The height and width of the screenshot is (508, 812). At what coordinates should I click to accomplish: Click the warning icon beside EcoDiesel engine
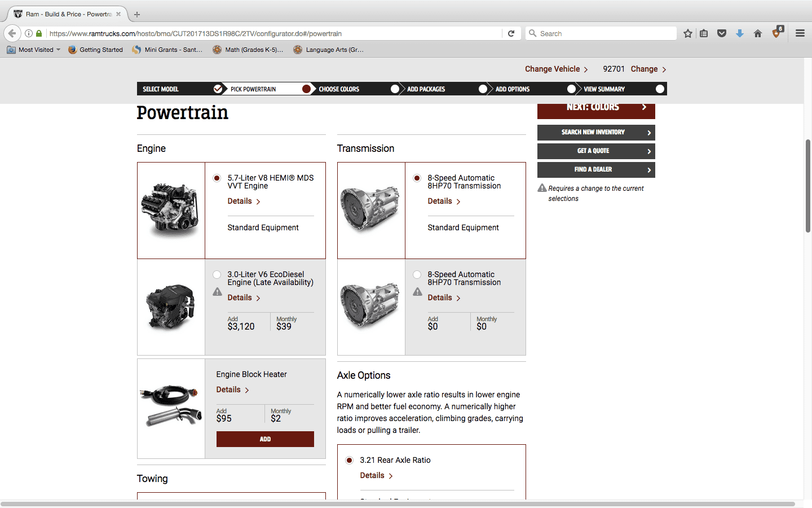coord(217,292)
